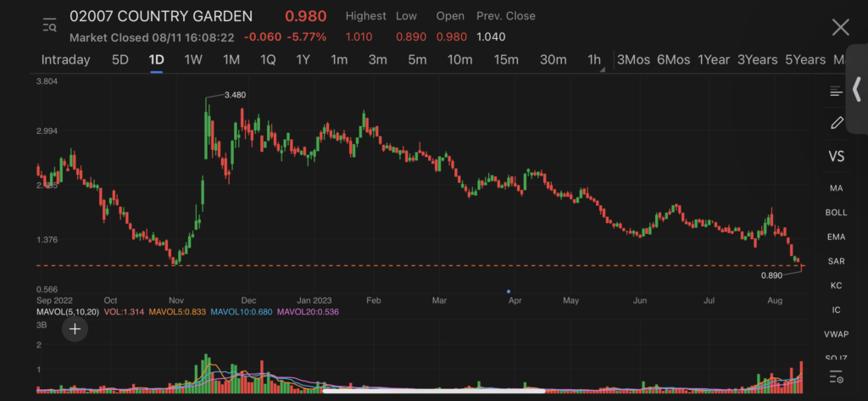Close the chart view with X
Image resolution: width=868 pixels, height=401 pixels.
(840, 26)
